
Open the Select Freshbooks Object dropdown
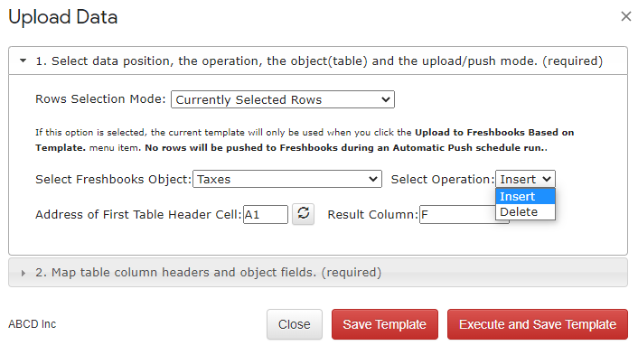tap(287, 179)
